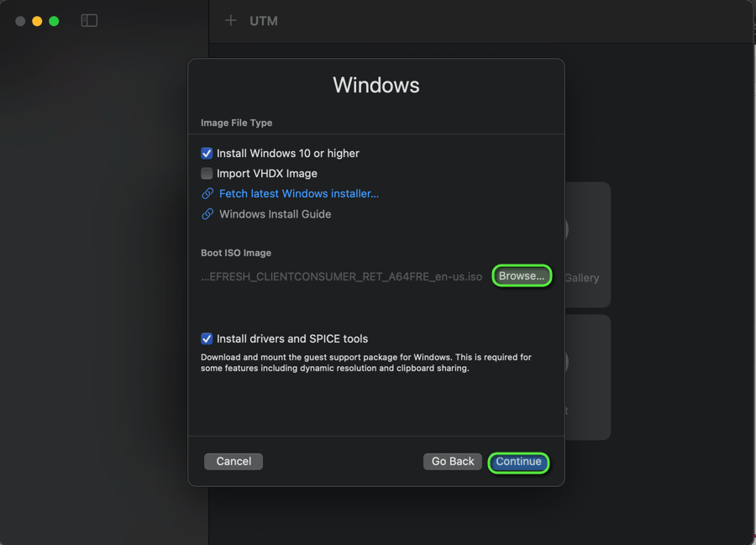This screenshot has height=545, width=756.
Task: Click the plus icon to add VM
Action: coord(231,21)
